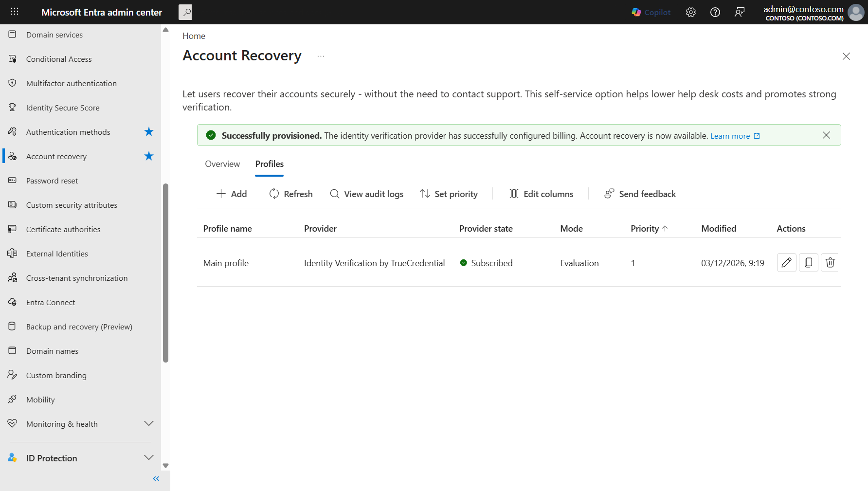This screenshot has height=491, width=868.
Task: Add a new recovery profile
Action: (x=232, y=194)
